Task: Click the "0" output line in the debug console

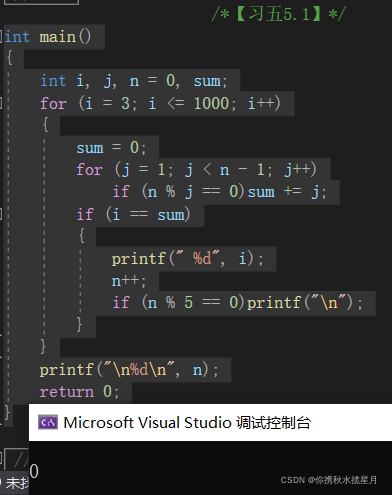Action: tap(34, 471)
